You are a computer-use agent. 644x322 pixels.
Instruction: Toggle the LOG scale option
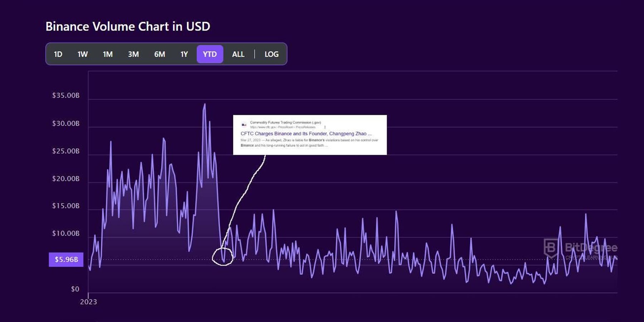(272, 54)
